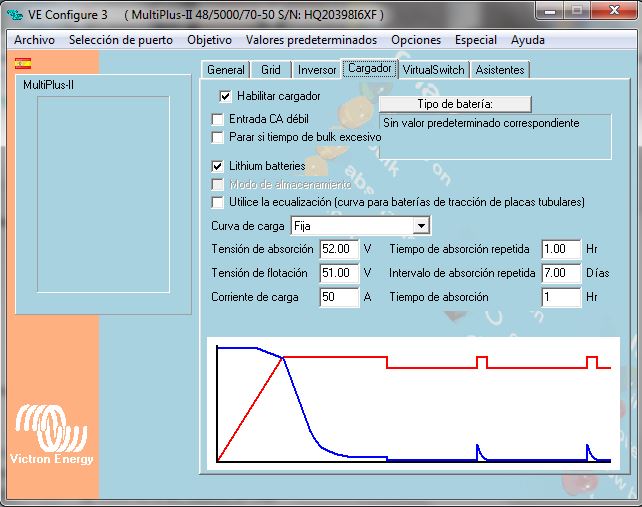Open Selección de puerto menu

(121, 40)
